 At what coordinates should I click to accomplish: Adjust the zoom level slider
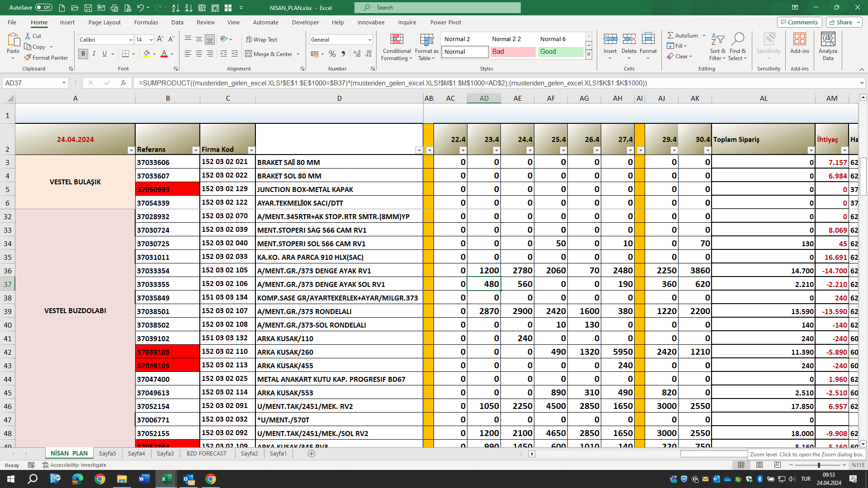(x=819, y=465)
